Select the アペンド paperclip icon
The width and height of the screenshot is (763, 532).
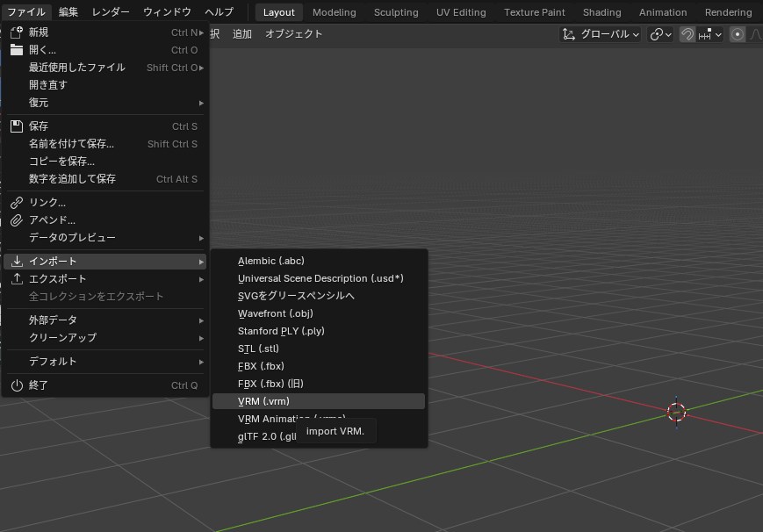pyautogui.click(x=16, y=219)
